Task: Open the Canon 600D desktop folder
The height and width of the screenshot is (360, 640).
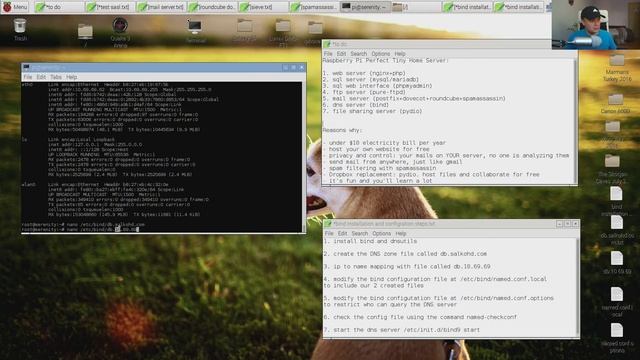Action: coord(615,104)
